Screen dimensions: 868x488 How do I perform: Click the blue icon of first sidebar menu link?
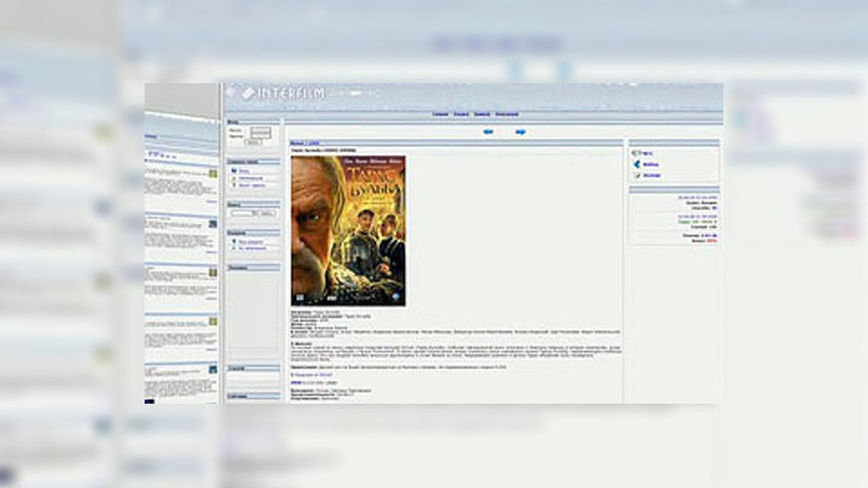[x=234, y=171]
